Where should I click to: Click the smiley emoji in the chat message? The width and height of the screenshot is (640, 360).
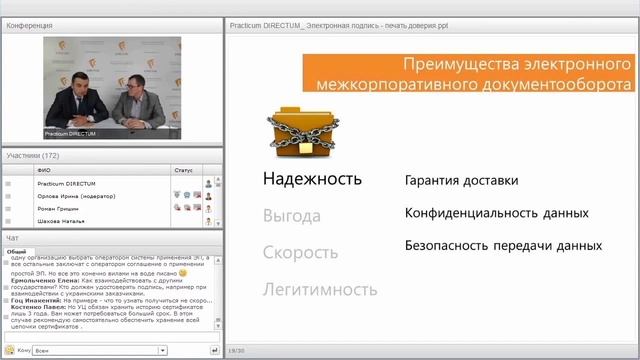(182, 273)
